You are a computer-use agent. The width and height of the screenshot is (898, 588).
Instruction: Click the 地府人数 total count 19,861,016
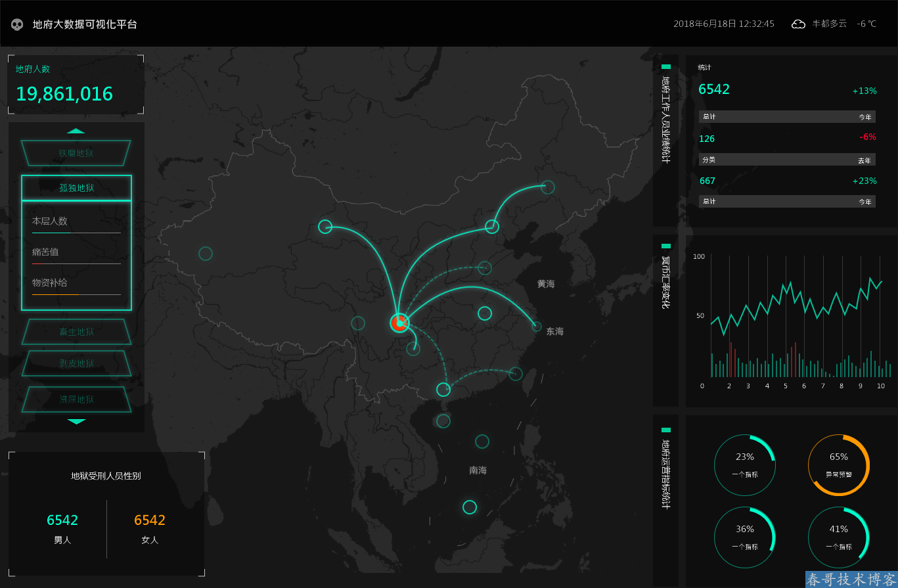pos(64,94)
